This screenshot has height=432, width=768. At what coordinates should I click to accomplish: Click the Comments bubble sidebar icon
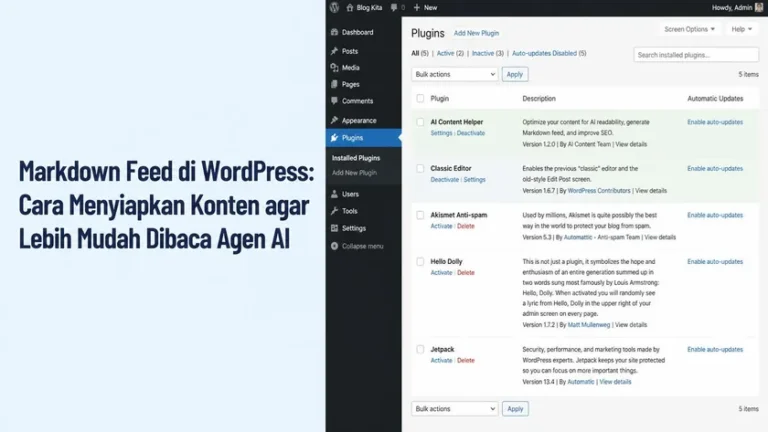pyautogui.click(x=335, y=100)
